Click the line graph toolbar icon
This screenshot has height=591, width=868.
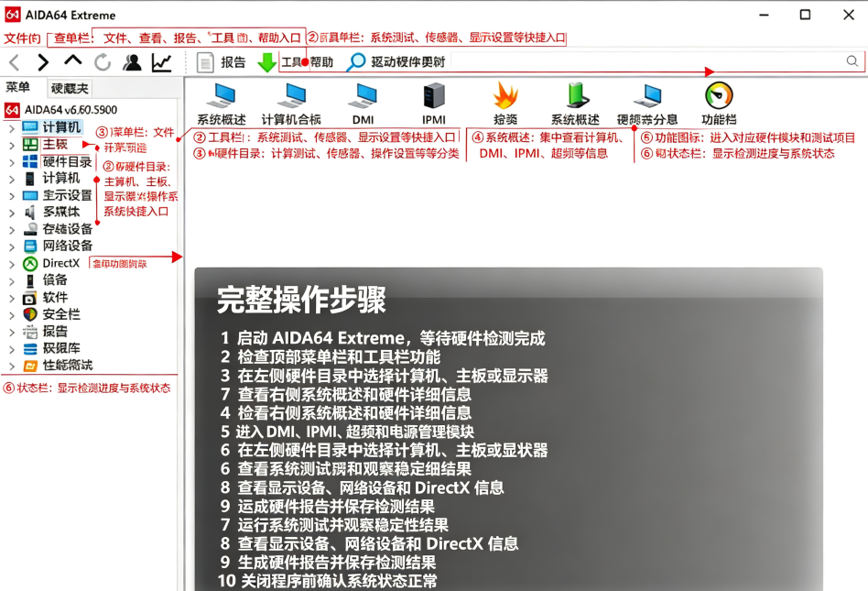(x=162, y=62)
